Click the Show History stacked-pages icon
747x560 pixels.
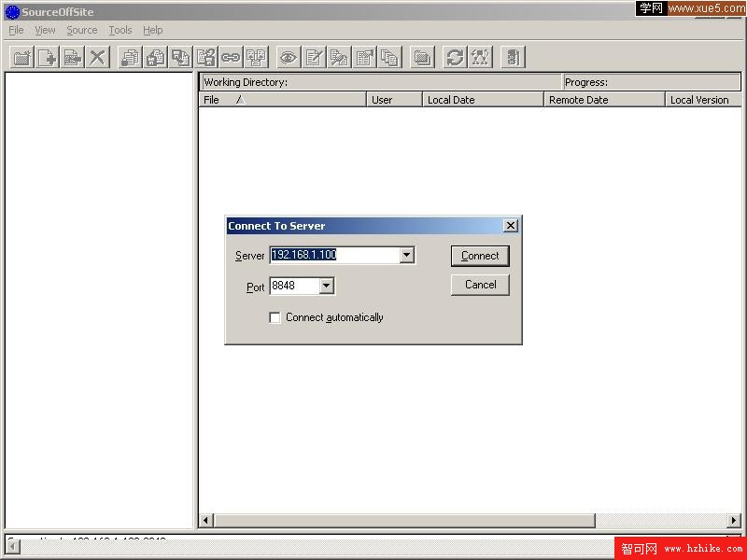point(390,58)
